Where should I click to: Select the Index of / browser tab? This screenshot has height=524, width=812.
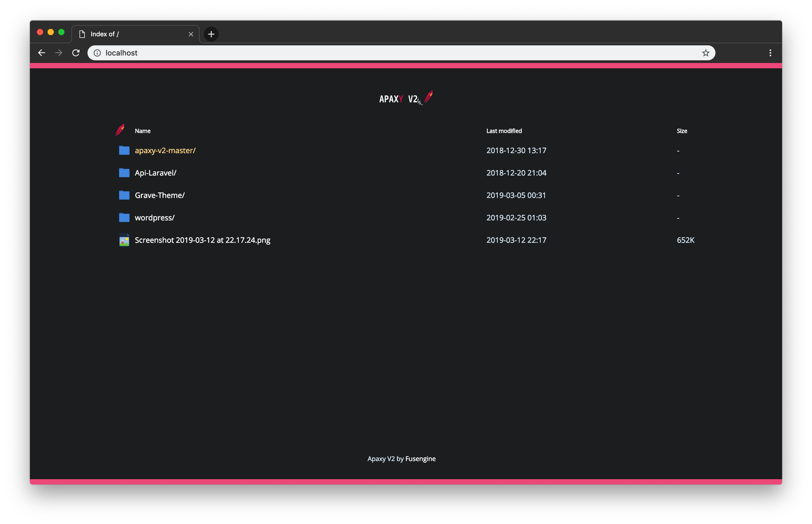119,34
